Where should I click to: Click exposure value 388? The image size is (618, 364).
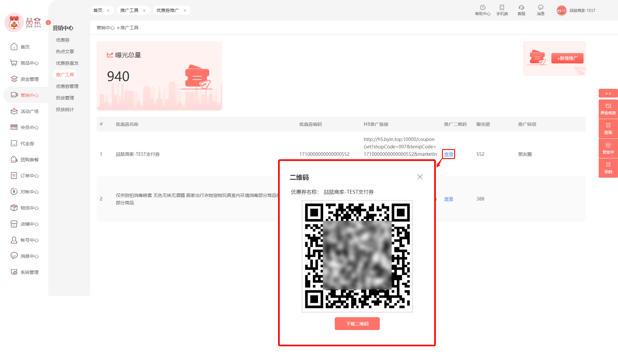[x=480, y=199]
